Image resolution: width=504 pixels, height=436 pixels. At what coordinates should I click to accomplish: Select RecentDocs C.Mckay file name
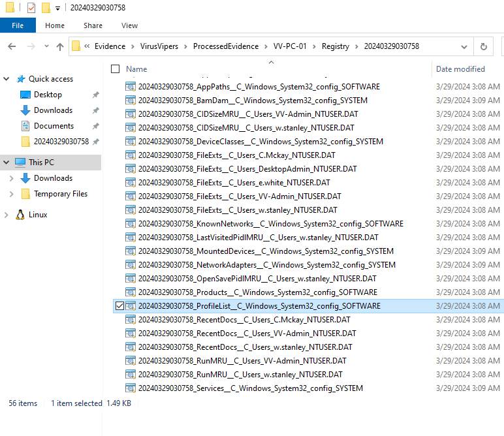point(244,320)
